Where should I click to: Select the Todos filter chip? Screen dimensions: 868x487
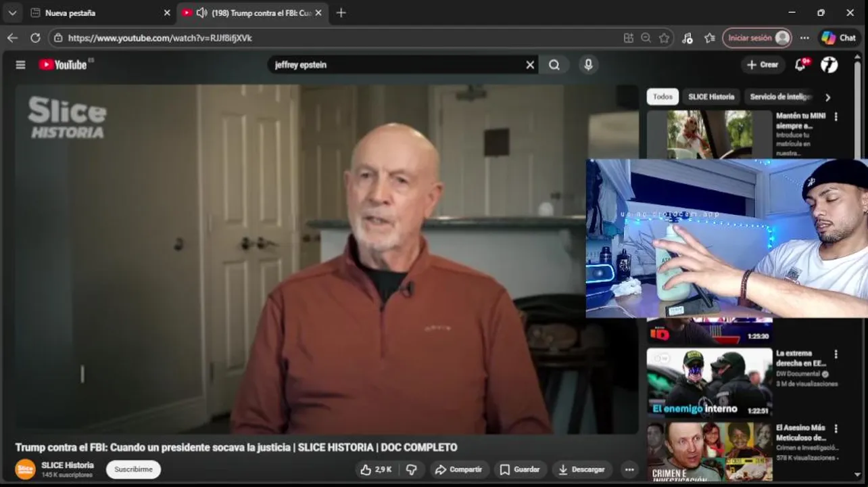[x=662, y=97]
